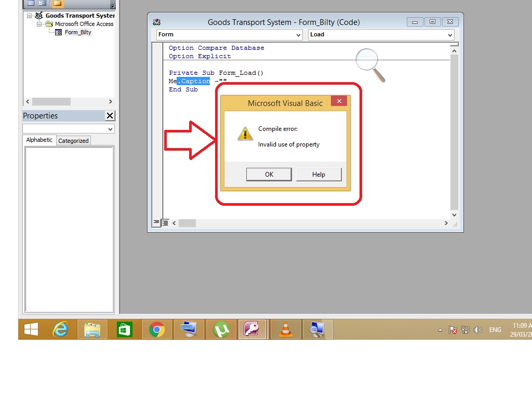
Task: Click the Action Center flag tray icon
Action: click(453, 330)
